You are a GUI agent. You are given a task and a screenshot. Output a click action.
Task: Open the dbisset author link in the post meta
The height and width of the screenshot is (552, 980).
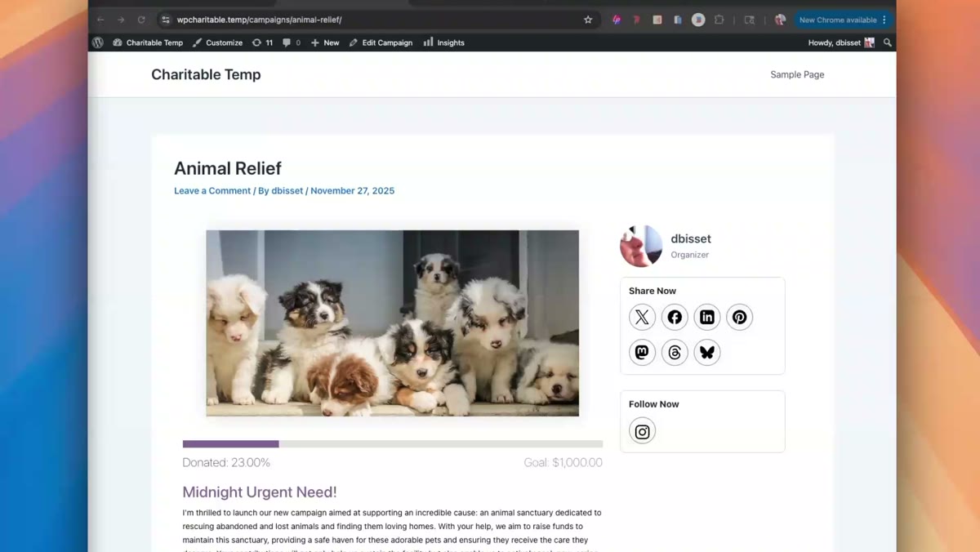(x=287, y=190)
